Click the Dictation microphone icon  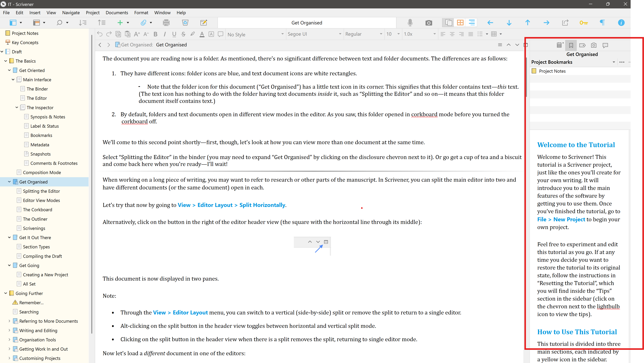(410, 23)
